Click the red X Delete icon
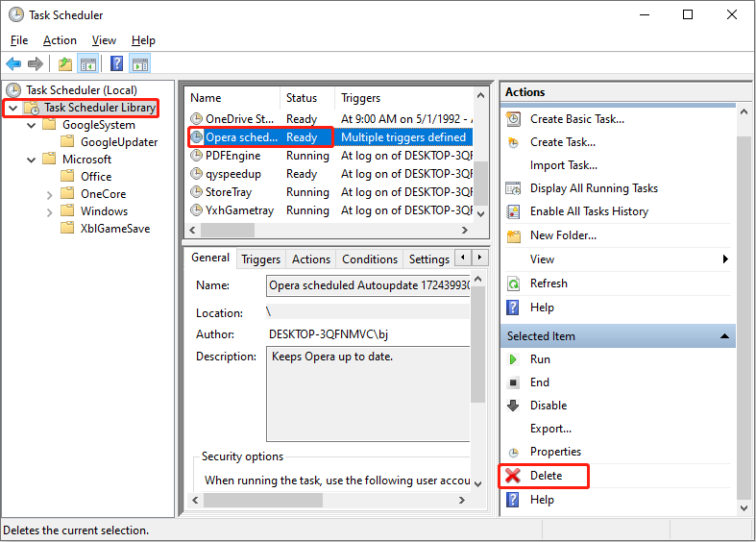 [x=513, y=476]
